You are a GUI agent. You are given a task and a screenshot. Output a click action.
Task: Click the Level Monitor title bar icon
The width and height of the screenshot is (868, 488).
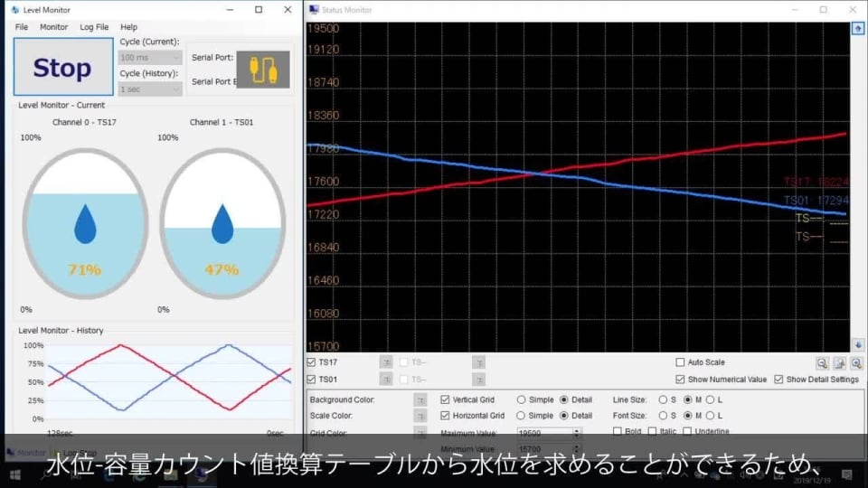pyautogui.click(x=15, y=9)
